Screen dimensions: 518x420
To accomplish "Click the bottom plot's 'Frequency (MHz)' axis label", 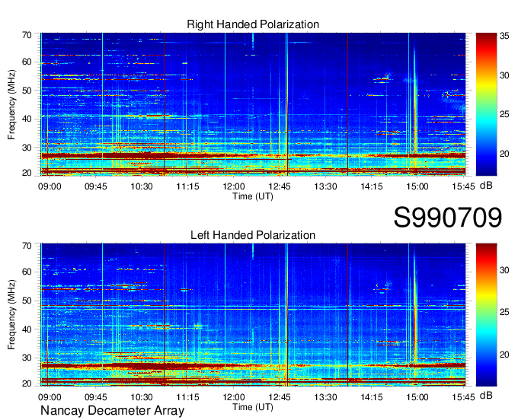I will coord(11,315).
